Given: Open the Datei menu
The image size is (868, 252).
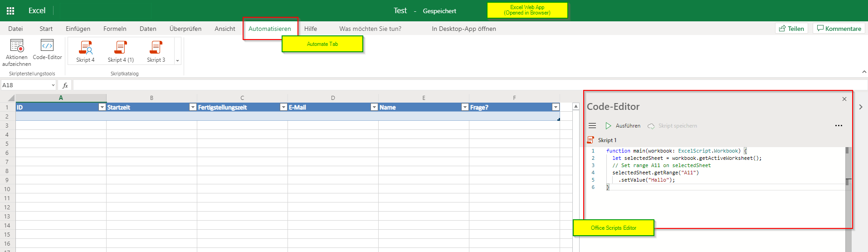Looking at the screenshot, I should (x=15, y=29).
